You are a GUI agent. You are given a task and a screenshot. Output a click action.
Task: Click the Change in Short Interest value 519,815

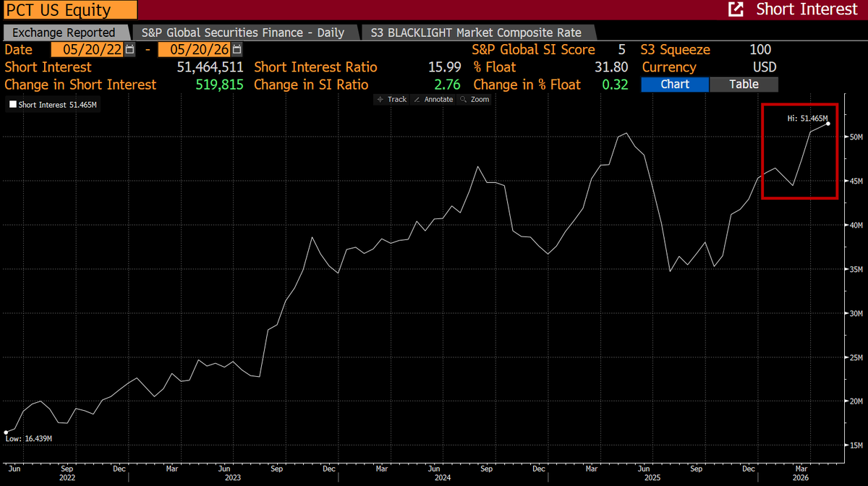220,85
